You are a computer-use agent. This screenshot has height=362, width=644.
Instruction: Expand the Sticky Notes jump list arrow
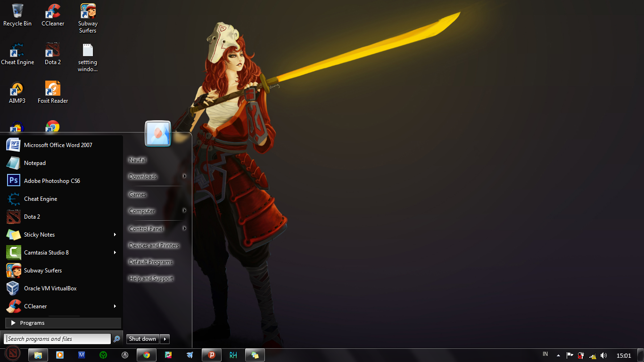click(x=115, y=234)
